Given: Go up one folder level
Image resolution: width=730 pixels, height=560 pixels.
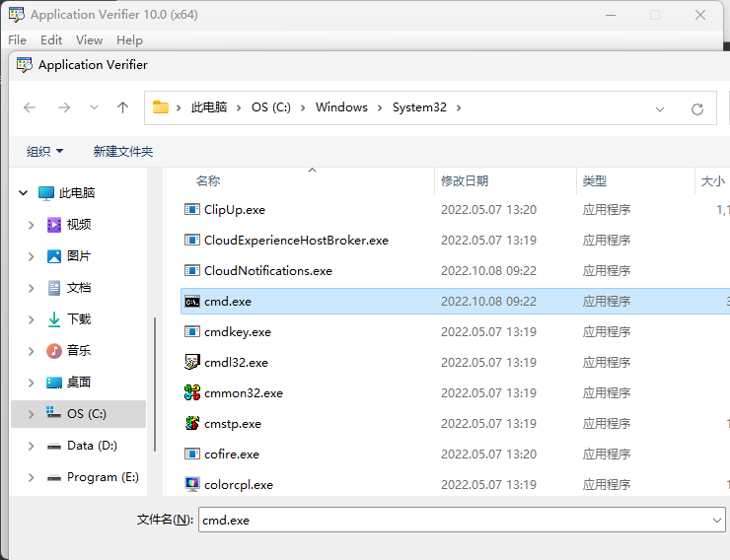Looking at the screenshot, I should tap(123, 107).
